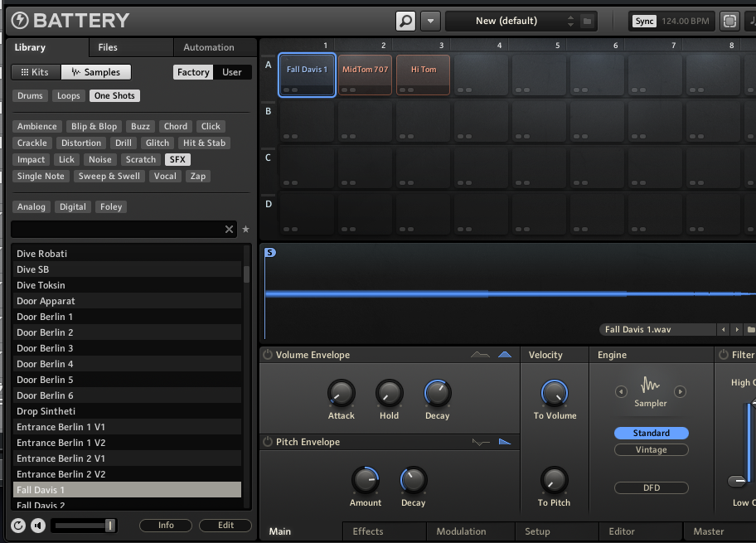The width and height of the screenshot is (756, 543).
Task: Toggle the speaker autoplay preview icon
Action: click(x=38, y=526)
